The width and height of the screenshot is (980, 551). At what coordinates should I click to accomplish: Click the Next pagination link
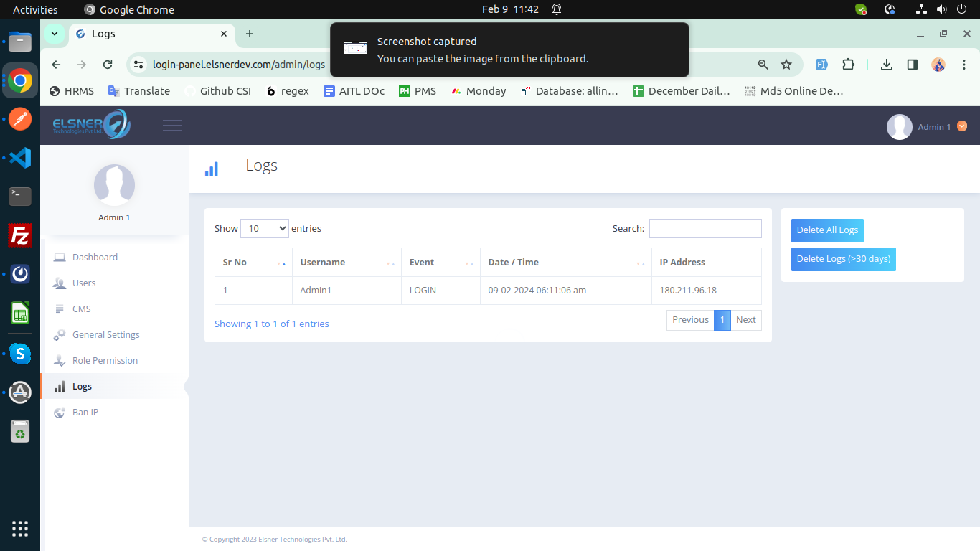pos(745,320)
